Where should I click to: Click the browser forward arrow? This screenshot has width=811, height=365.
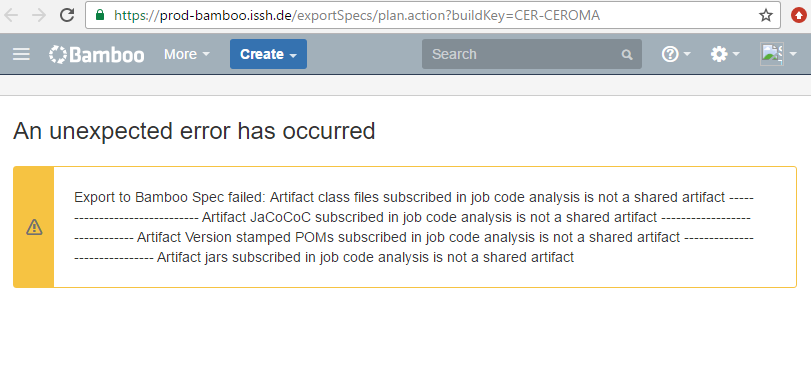pyautogui.click(x=39, y=15)
